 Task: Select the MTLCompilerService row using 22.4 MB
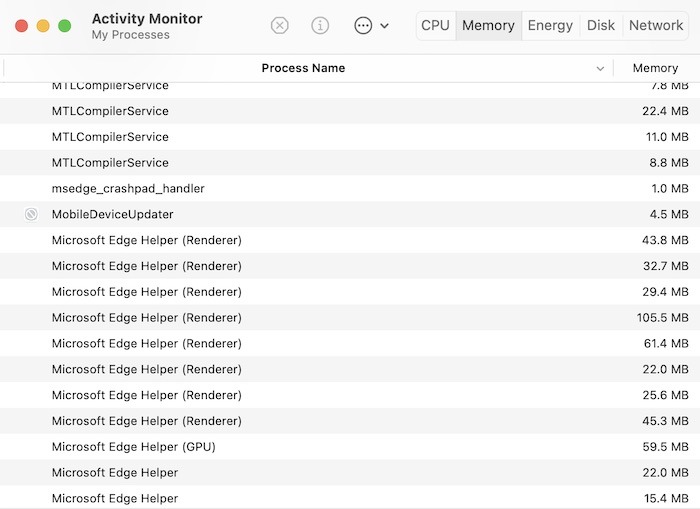[x=350, y=111]
